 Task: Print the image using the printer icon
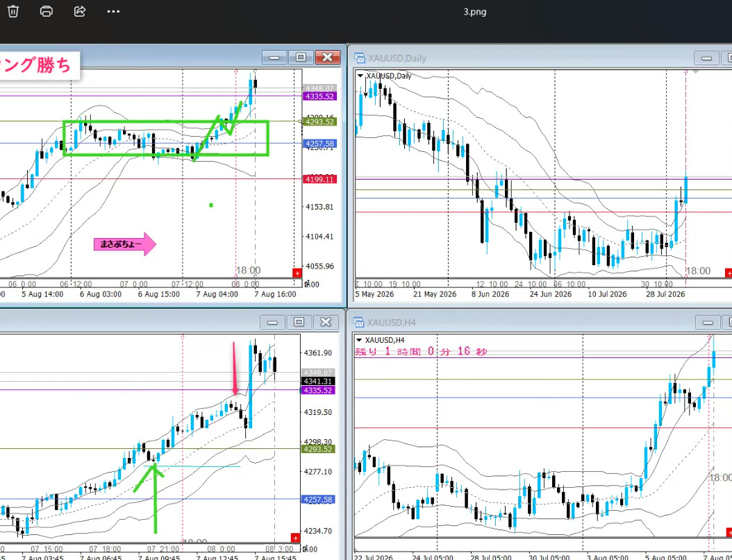[47, 11]
